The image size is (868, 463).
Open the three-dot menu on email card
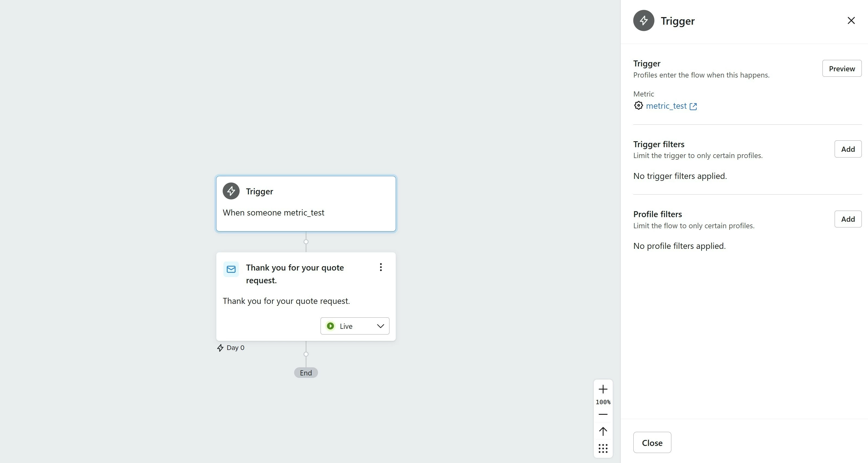coord(381,267)
